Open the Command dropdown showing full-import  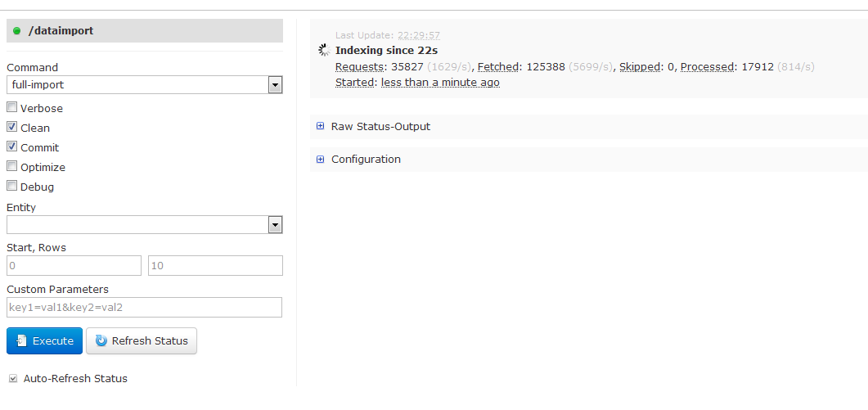click(x=144, y=85)
